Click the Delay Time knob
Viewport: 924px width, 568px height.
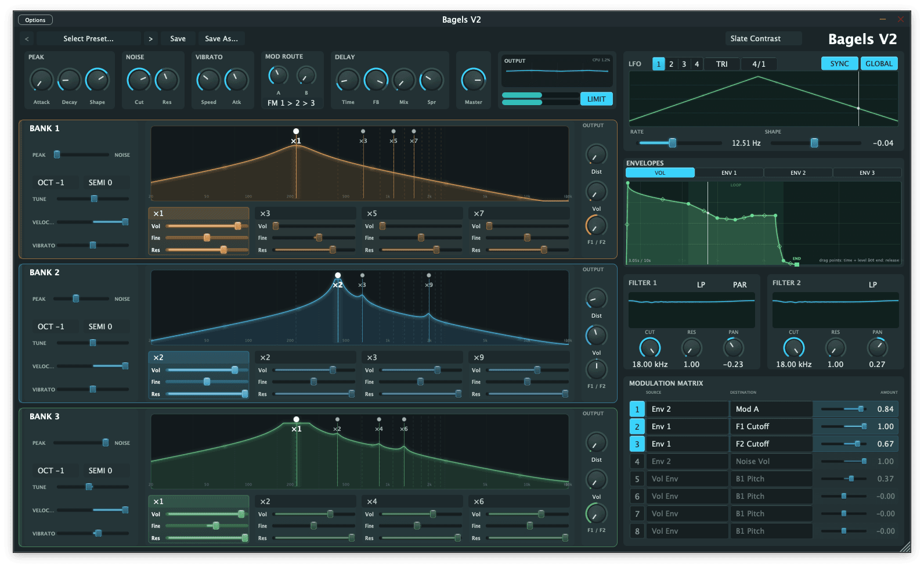[x=348, y=80]
